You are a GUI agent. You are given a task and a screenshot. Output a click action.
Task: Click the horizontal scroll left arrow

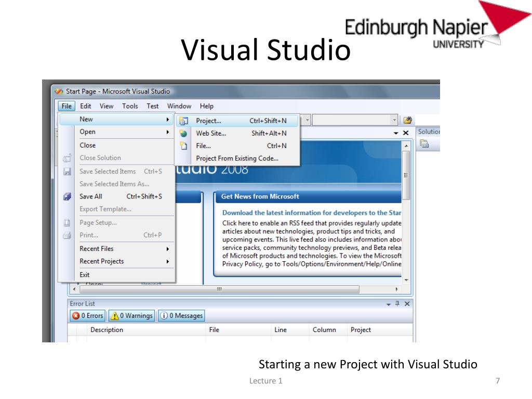click(74, 289)
